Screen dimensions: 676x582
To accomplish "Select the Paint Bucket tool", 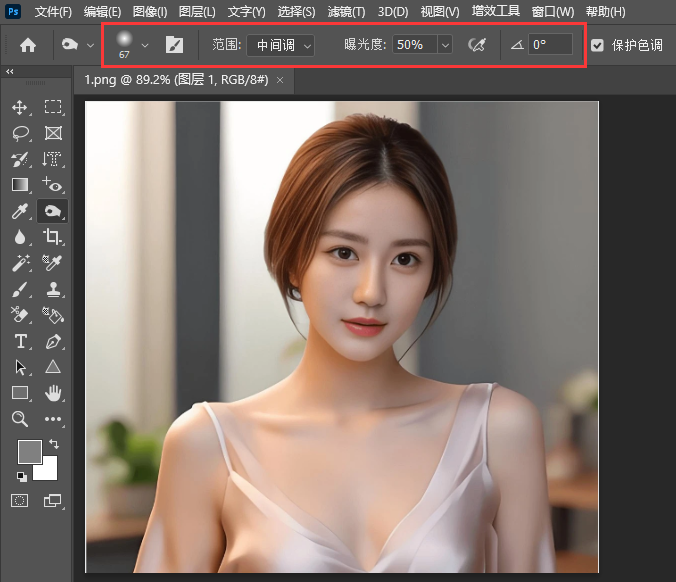I will click(x=53, y=315).
